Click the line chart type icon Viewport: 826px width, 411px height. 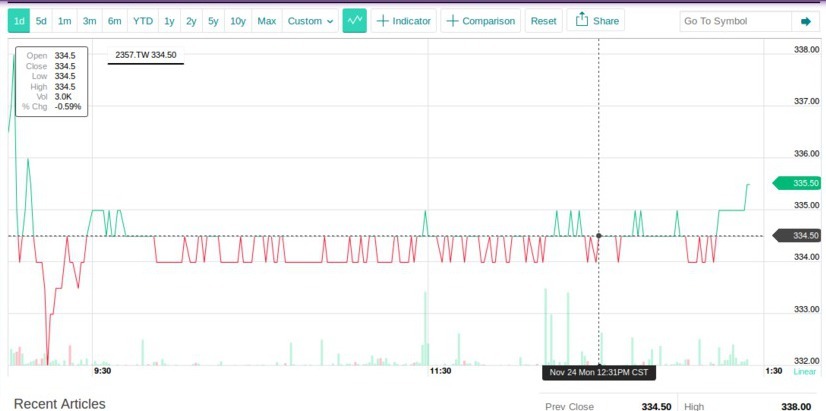355,21
